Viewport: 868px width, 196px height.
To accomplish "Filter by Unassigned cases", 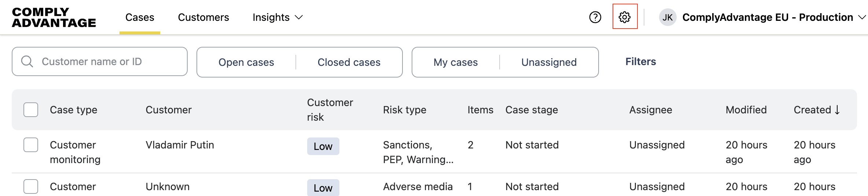I will (x=549, y=62).
